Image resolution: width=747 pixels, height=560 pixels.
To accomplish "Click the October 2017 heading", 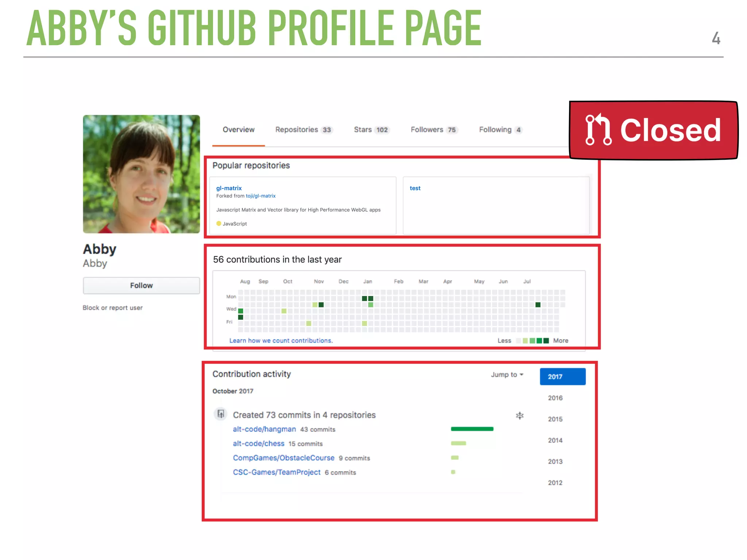I will coord(233,391).
